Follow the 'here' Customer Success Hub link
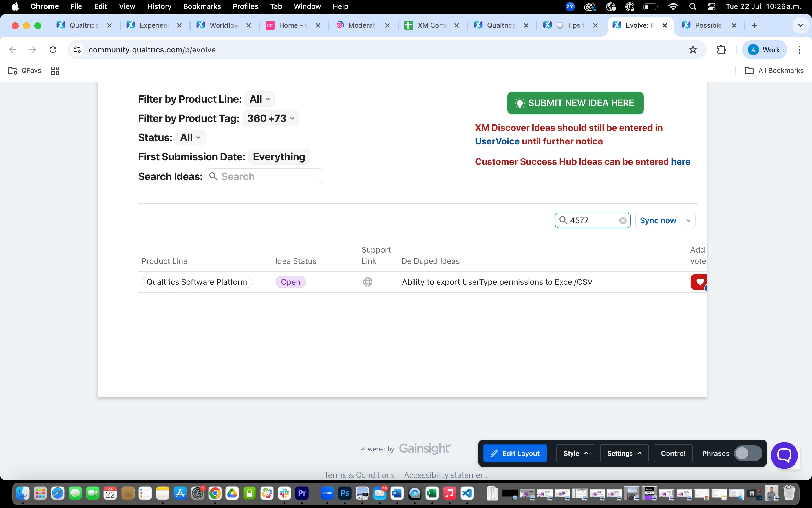 click(680, 162)
